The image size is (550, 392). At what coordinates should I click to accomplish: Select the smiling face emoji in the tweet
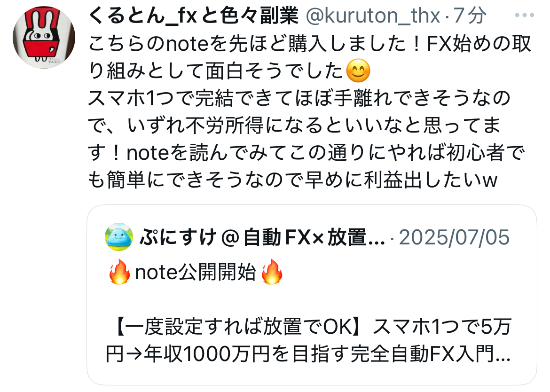pyautogui.click(x=358, y=71)
